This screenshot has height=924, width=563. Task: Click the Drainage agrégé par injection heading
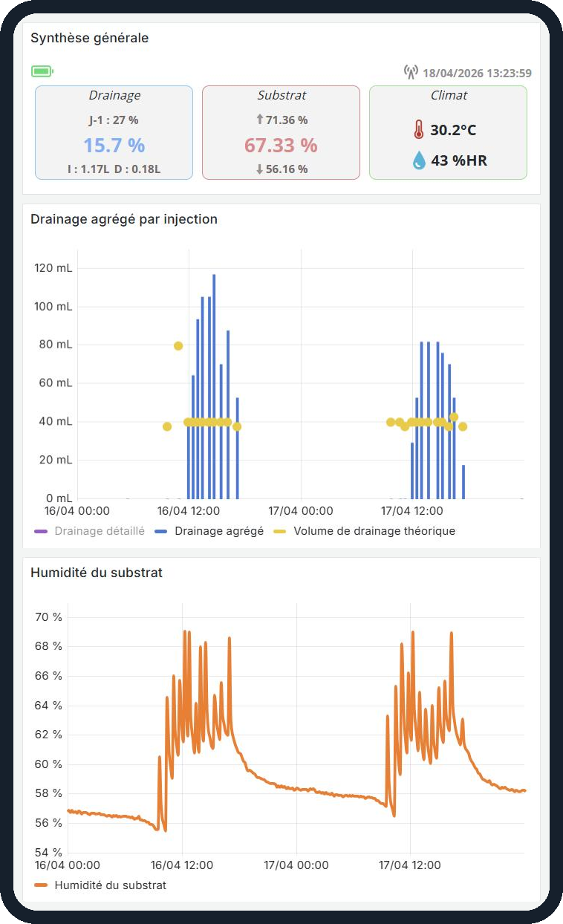124,219
